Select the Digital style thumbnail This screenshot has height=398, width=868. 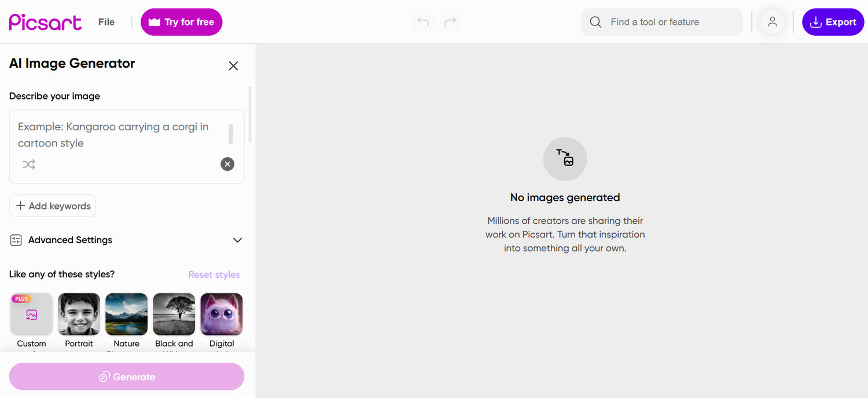(x=222, y=314)
